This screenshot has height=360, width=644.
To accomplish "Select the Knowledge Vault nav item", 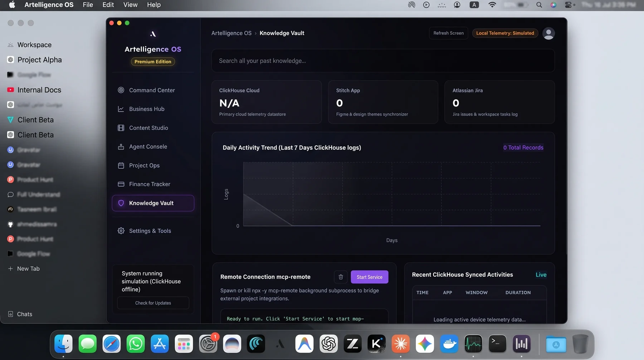I will tap(153, 203).
